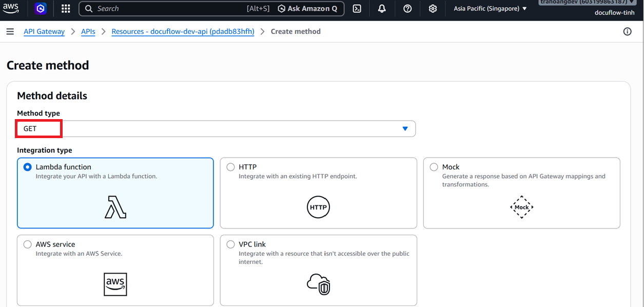This screenshot has width=644, height=307.
Task: Click the Create method breadcrumb text
Action: (296, 32)
